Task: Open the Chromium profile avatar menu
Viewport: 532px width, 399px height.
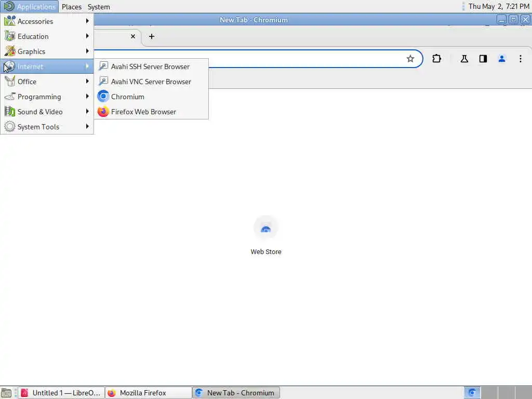Action: coord(501,59)
